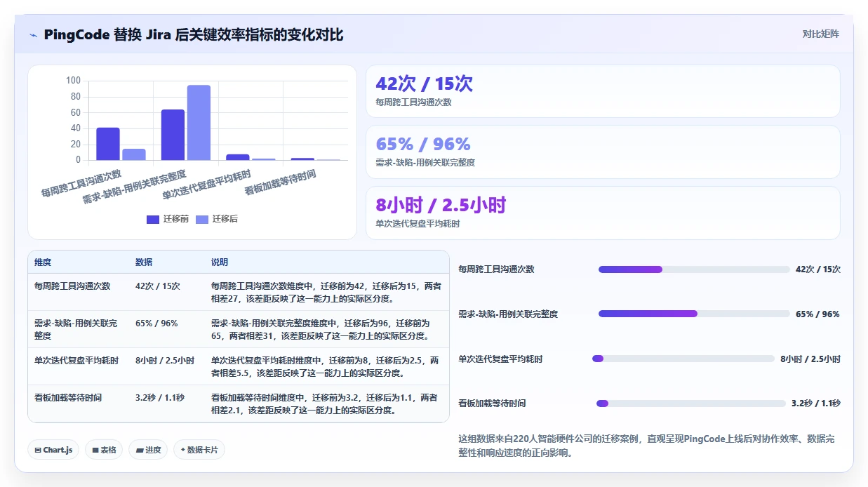The image size is (868, 487).
Task: Click the 需求-缺陷-用例关联完整度 progress bar
Action: tap(693, 314)
